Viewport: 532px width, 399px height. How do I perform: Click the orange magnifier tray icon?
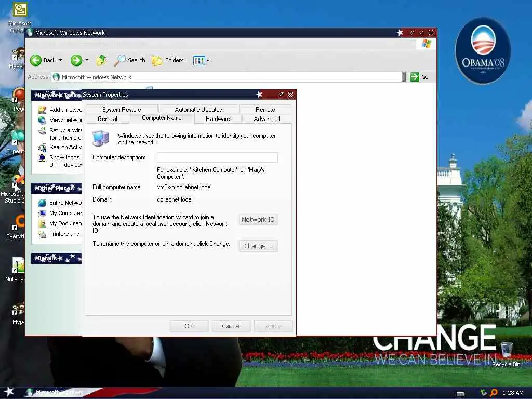[x=494, y=393]
